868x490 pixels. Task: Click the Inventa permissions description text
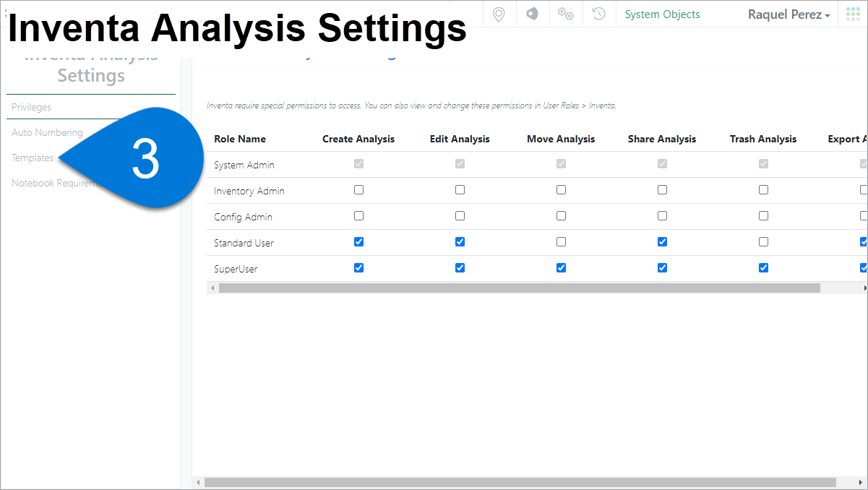[x=411, y=106]
